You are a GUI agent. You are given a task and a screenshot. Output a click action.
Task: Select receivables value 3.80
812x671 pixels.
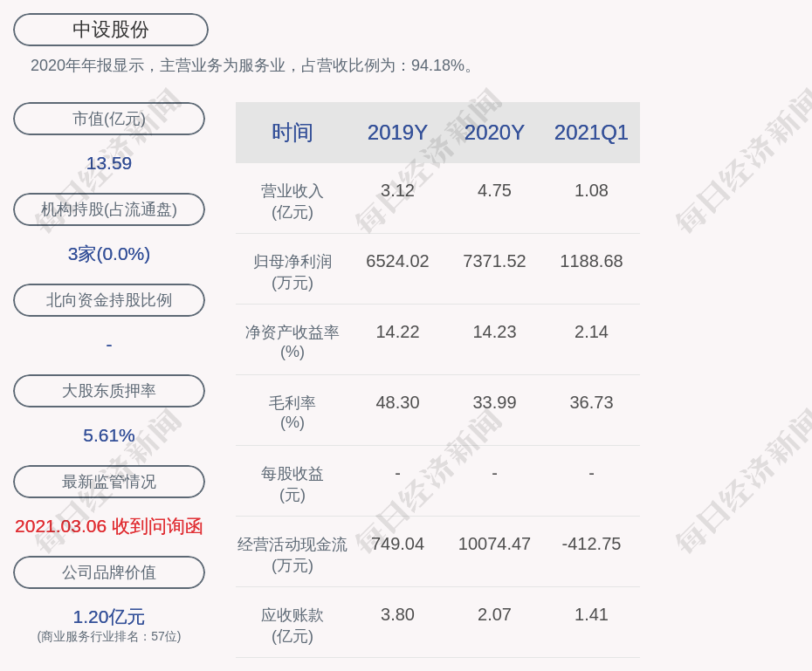click(x=397, y=614)
